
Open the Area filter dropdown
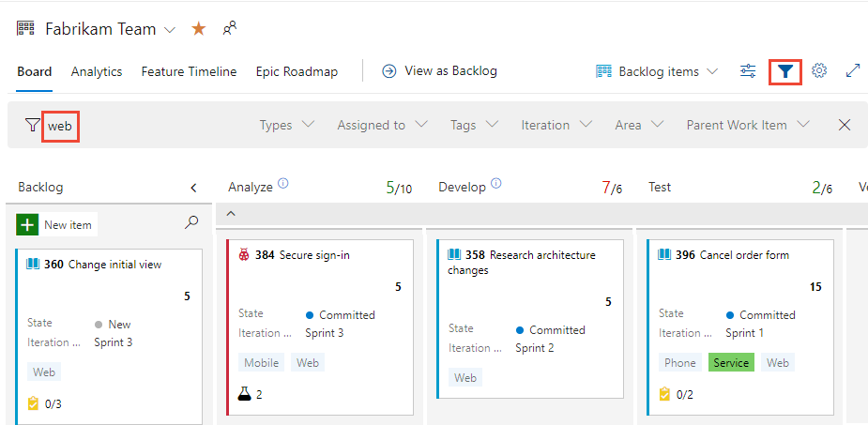pos(639,125)
